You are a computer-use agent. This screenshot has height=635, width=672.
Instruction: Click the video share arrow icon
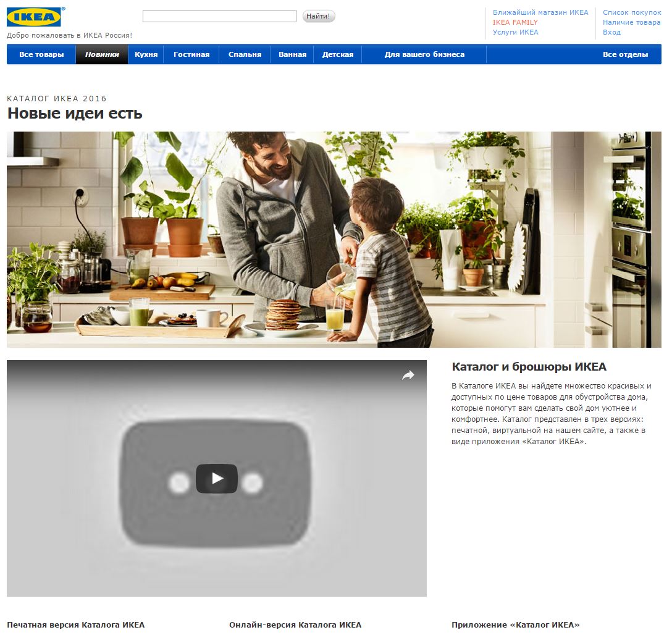pyautogui.click(x=408, y=375)
